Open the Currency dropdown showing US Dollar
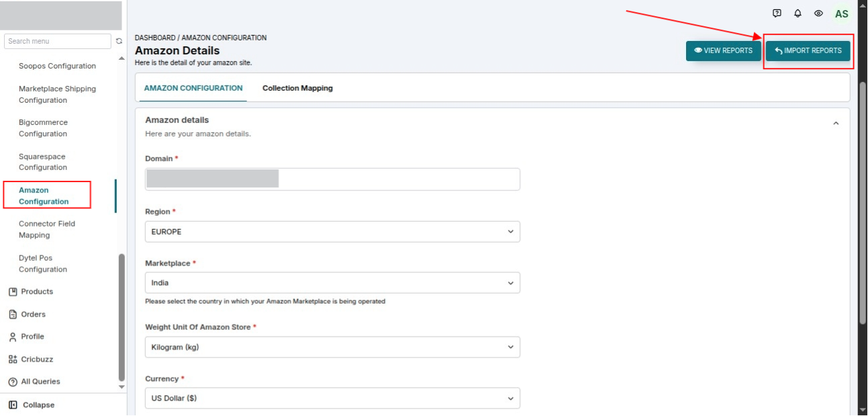The image size is (868, 416). click(x=332, y=399)
